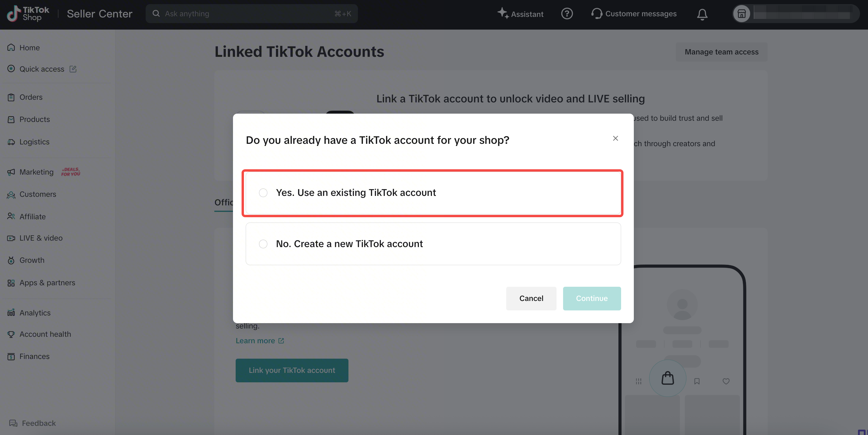Click the shopping bag icon on phone preview
The image size is (868, 435).
click(668, 378)
